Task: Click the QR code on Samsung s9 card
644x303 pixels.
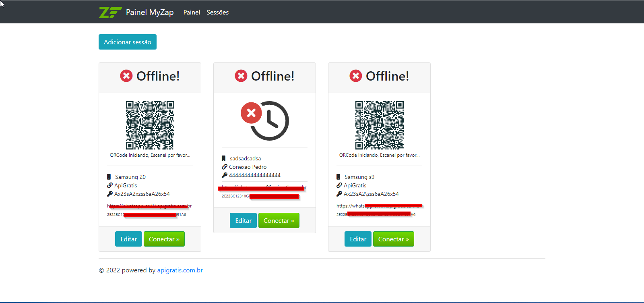Action: pyautogui.click(x=380, y=125)
